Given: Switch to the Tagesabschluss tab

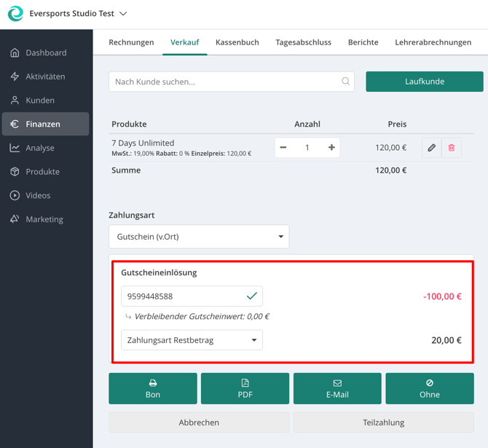Looking at the screenshot, I should pyautogui.click(x=304, y=42).
